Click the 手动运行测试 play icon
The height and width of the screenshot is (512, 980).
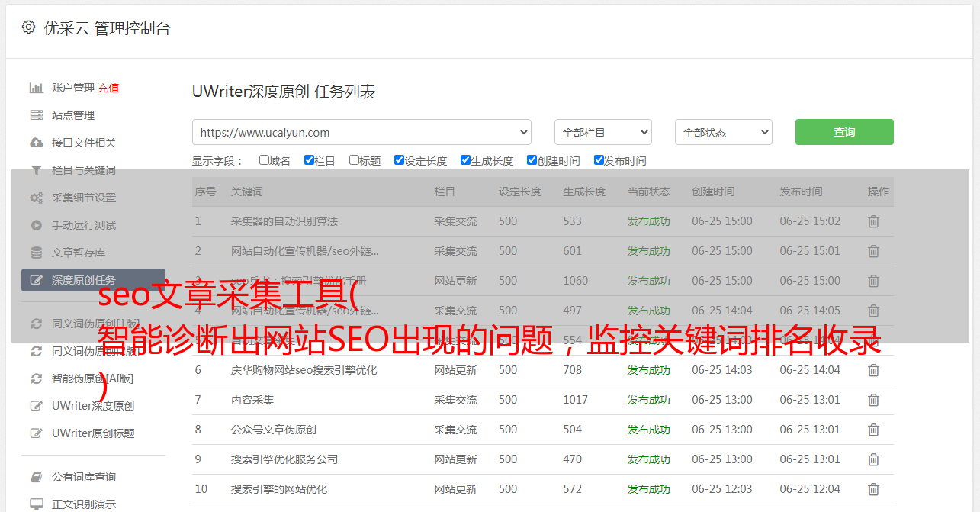click(36, 225)
